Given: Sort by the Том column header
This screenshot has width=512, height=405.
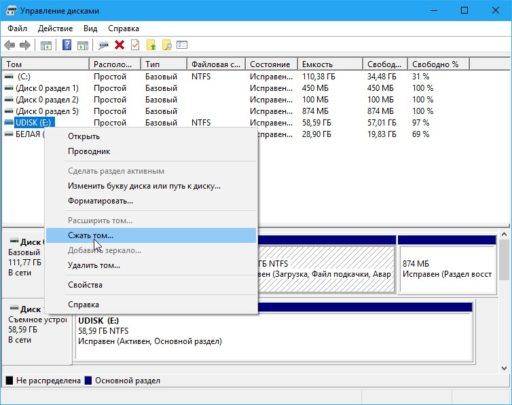Looking at the screenshot, I should click(x=46, y=64).
